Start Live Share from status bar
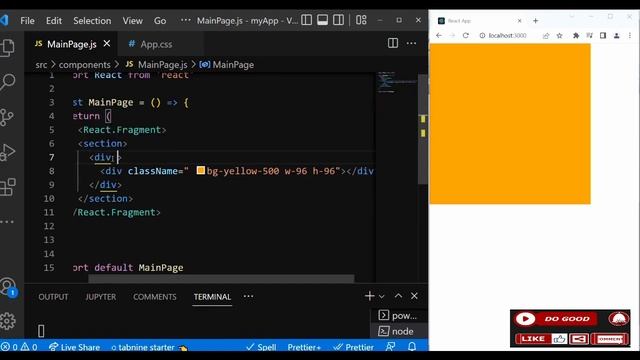 (74, 347)
